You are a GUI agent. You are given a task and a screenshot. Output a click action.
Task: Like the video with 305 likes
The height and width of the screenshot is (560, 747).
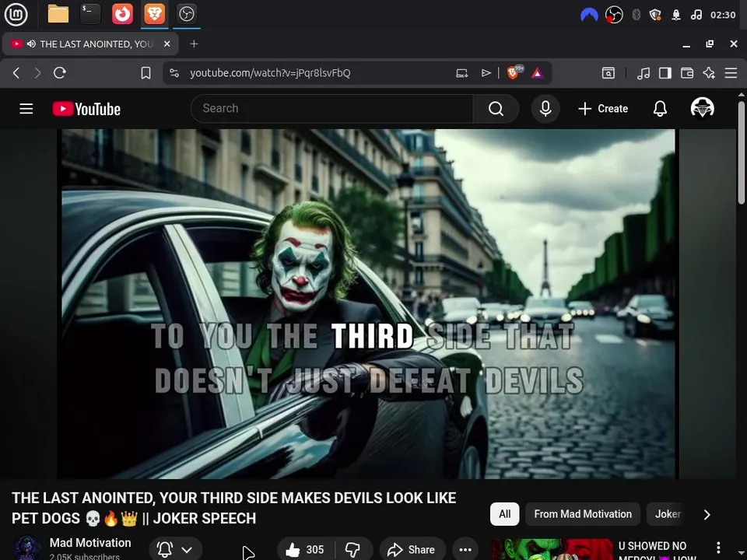point(305,550)
